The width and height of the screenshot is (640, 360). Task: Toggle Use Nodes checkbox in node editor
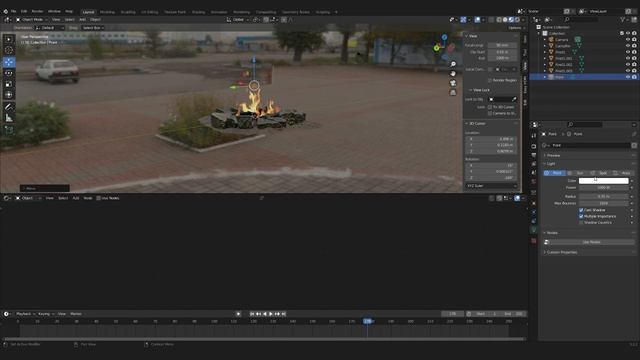[98, 198]
